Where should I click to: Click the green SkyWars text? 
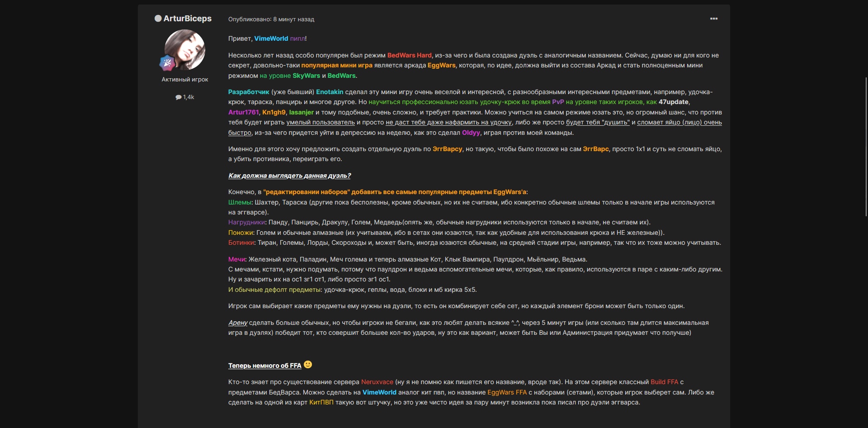click(306, 76)
